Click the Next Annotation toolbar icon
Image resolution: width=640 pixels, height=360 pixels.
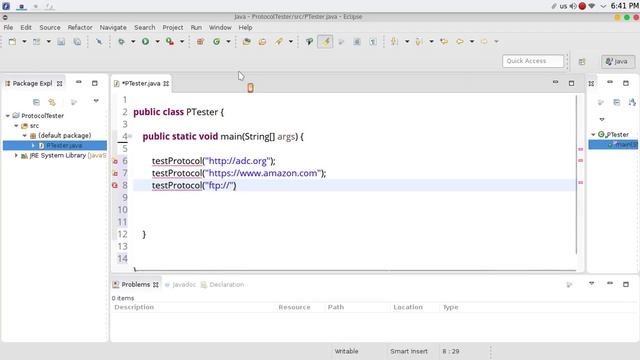[394, 41]
